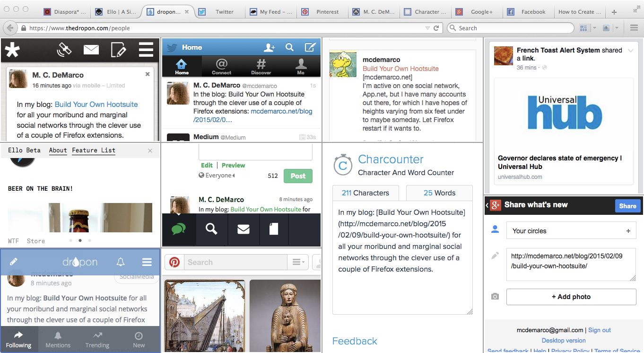Open Universal Hub link preview
Image resolution: width=644 pixels, height=353 pixels.
coord(564,131)
